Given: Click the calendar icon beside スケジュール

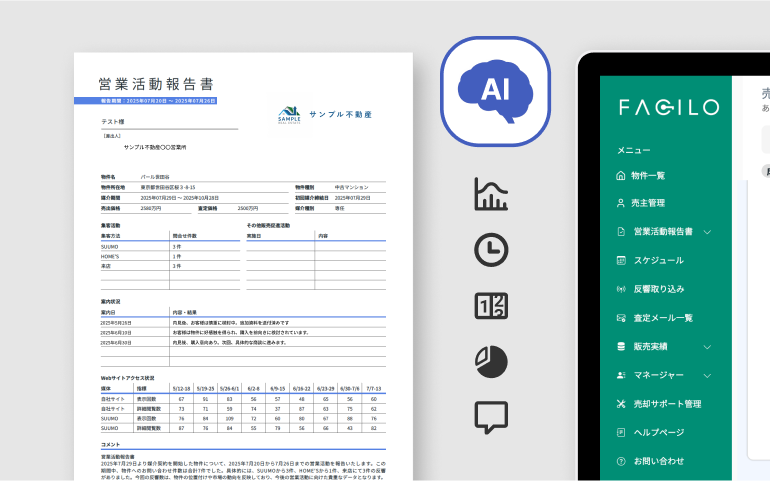Looking at the screenshot, I should tap(621, 260).
